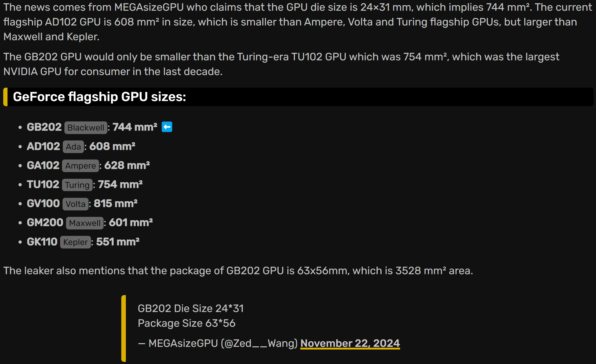Click the blue left arrow icon beside 744 mm²
Image resolution: width=596 pixels, height=364 pixels.
(x=167, y=127)
